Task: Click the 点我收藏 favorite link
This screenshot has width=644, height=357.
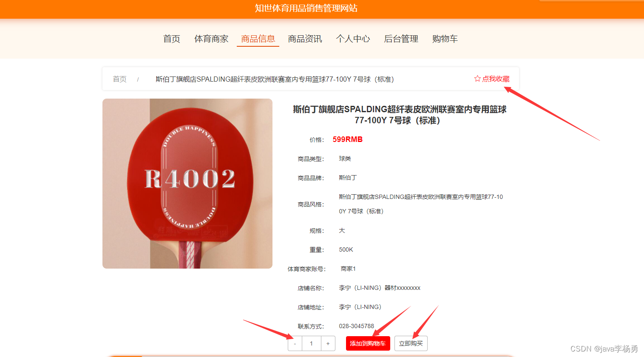Action: (492, 79)
